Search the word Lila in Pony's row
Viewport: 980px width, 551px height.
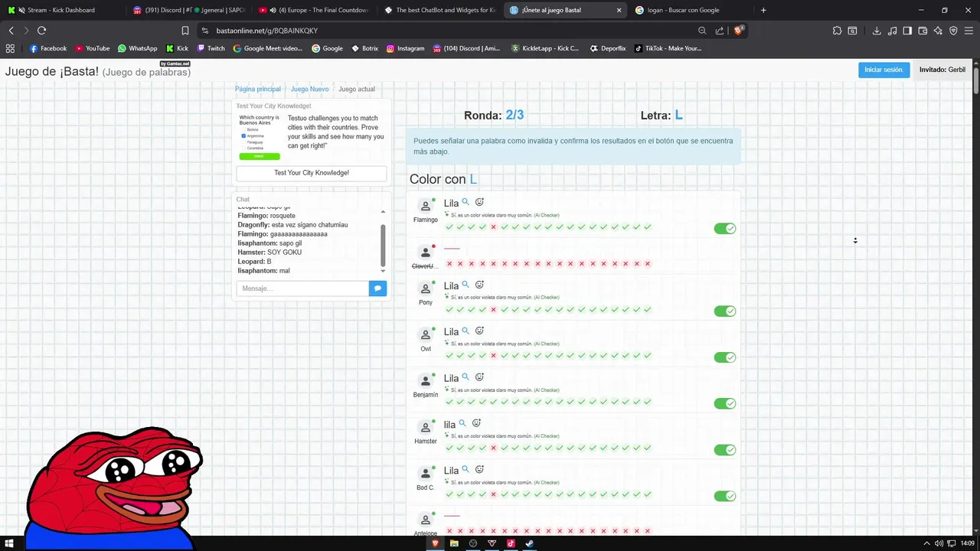click(x=465, y=285)
